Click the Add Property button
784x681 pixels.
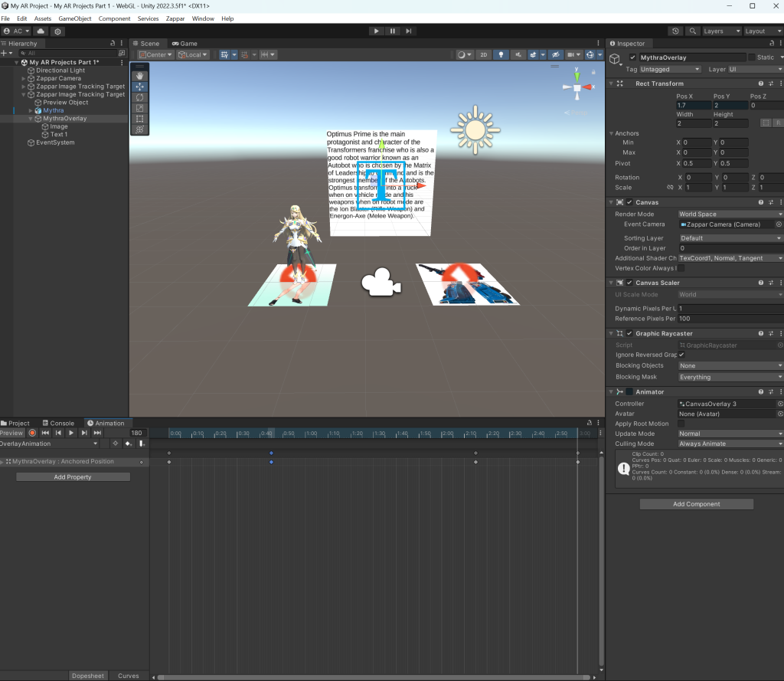coord(73,477)
